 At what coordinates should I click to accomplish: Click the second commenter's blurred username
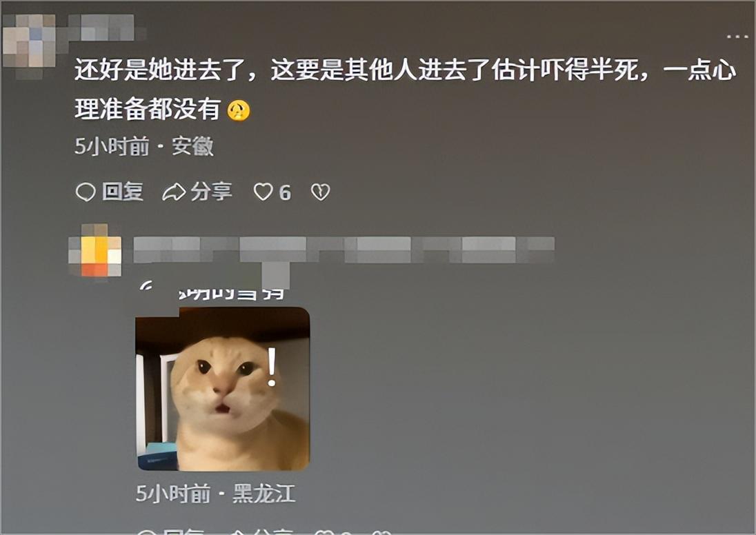click(344, 250)
